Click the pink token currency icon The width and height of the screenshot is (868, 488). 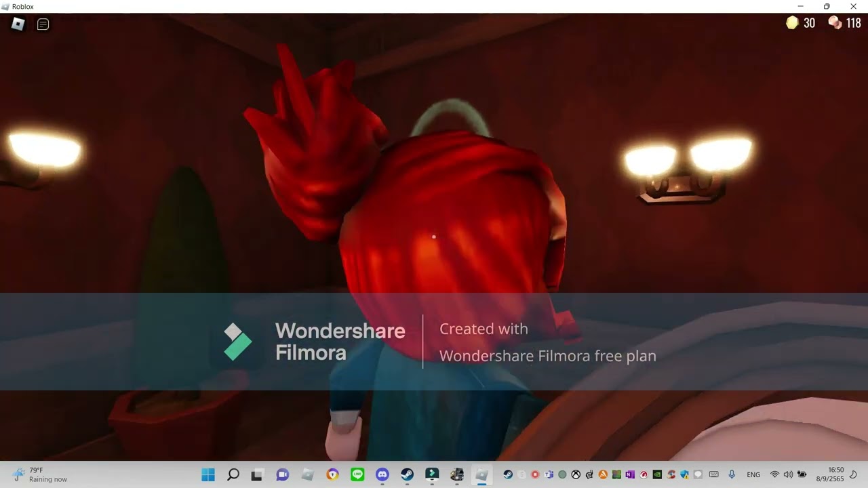click(x=835, y=23)
